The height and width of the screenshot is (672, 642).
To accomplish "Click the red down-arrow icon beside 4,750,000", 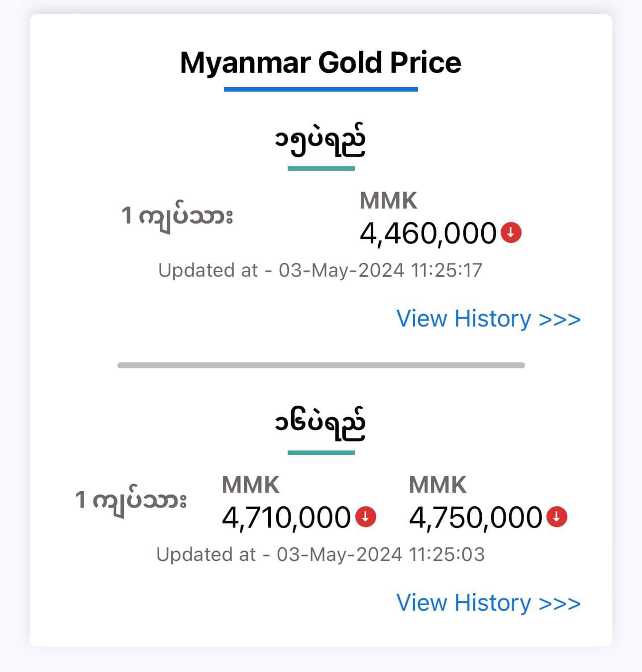I will point(557,517).
